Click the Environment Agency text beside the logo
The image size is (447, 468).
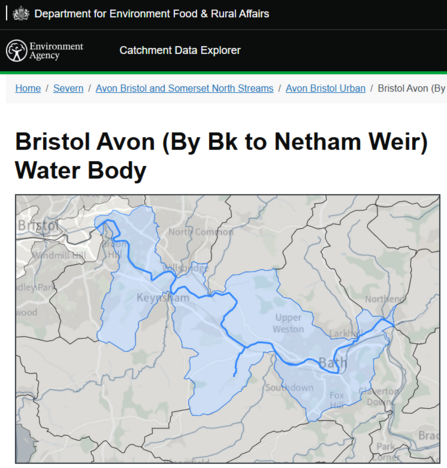56,51
